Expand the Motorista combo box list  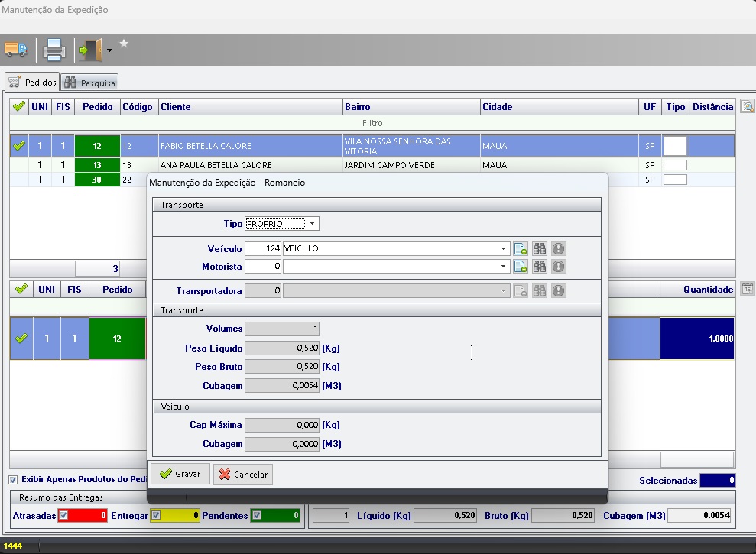click(x=503, y=267)
